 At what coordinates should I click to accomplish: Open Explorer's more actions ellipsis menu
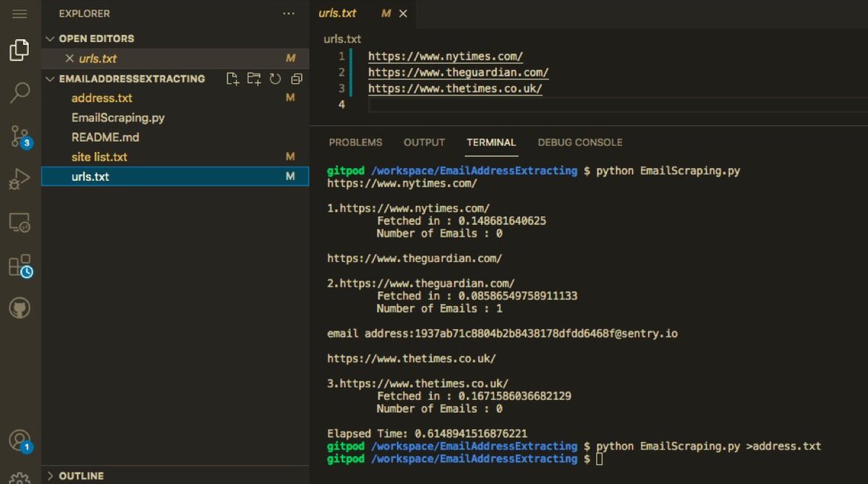coord(289,14)
